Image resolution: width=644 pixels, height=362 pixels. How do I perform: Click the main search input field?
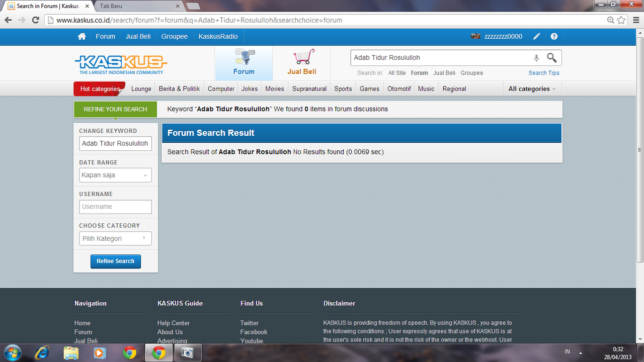tap(441, 58)
